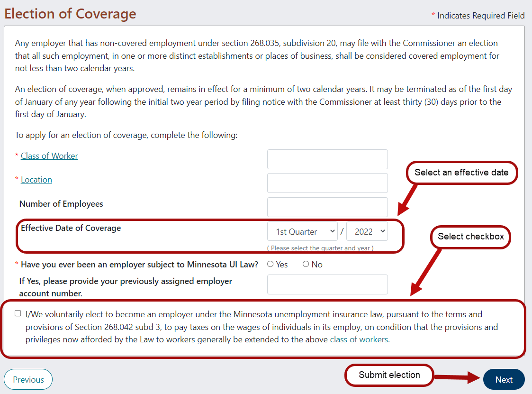Viewport: 532px width, 394px height.
Task: Expand the 1st Quarter dropdown
Action: [302, 231]
